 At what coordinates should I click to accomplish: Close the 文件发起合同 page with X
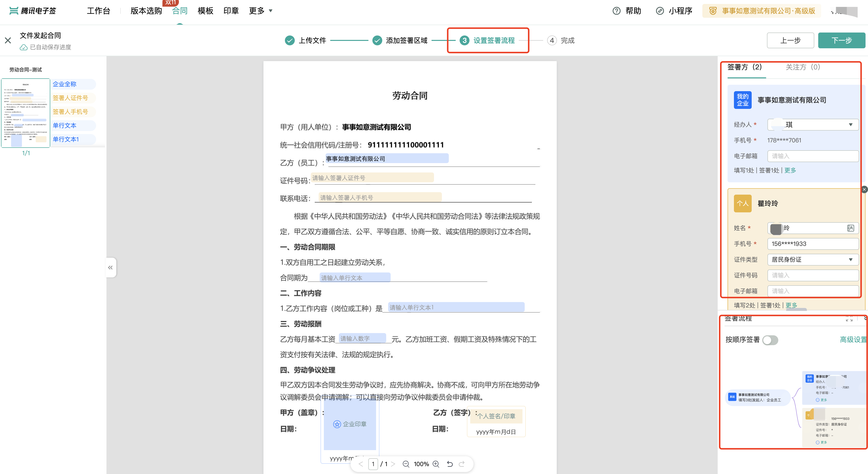click(x=8, y=40)
